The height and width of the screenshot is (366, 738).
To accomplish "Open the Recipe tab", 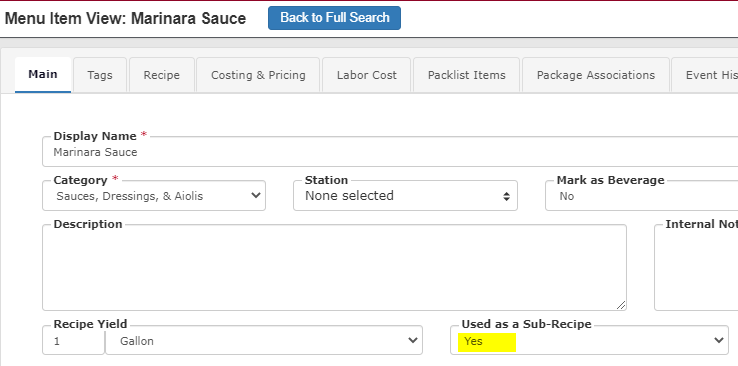I will (x=161, y=75).
